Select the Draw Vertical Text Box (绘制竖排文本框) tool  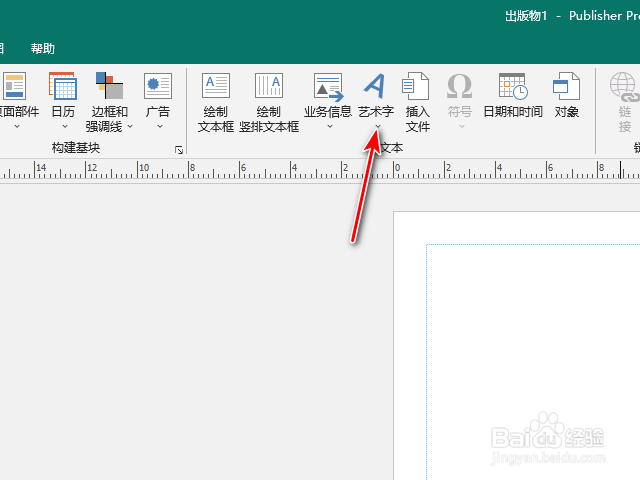[x=269, y=103]
